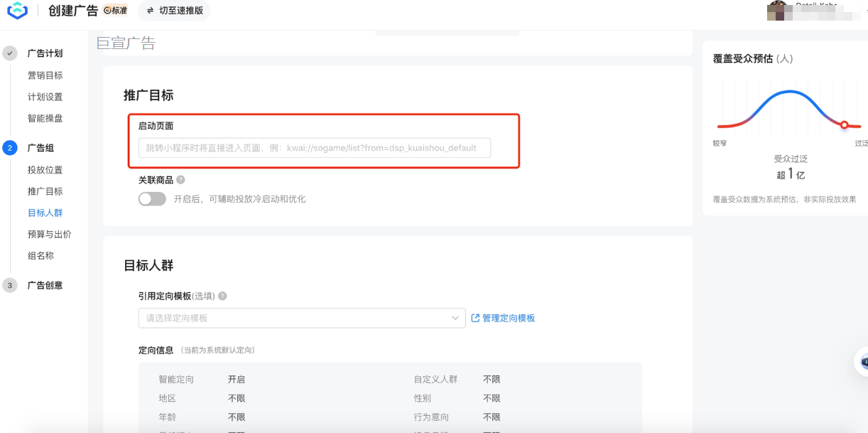Image resolution: width=868 pixels, height=433 pixels.
Task: Open the 请选择定向模板 dropdown
Action: [x=300, y=318]
